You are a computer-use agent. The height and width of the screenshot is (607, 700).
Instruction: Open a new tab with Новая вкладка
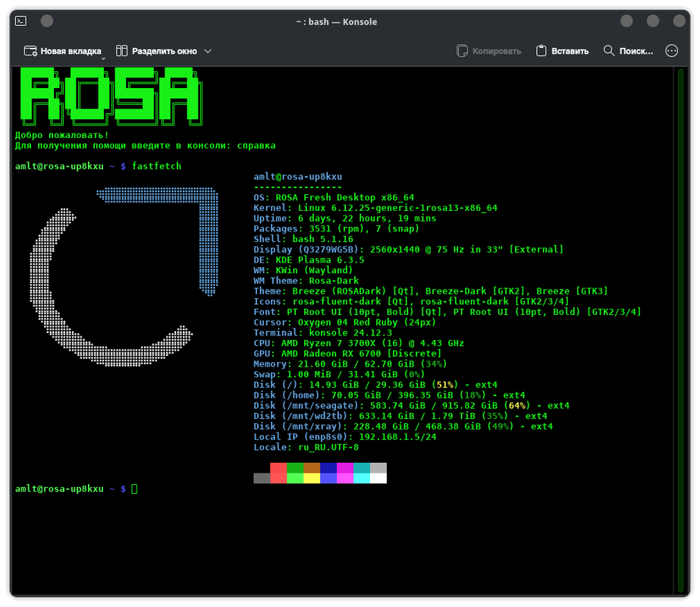pyautogui.click(x=62, y=51)
